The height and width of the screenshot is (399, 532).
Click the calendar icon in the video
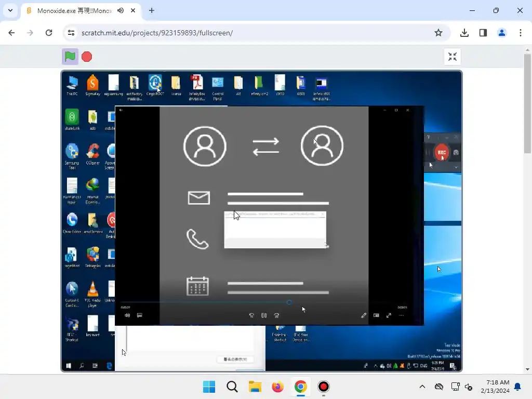(197, 286)
